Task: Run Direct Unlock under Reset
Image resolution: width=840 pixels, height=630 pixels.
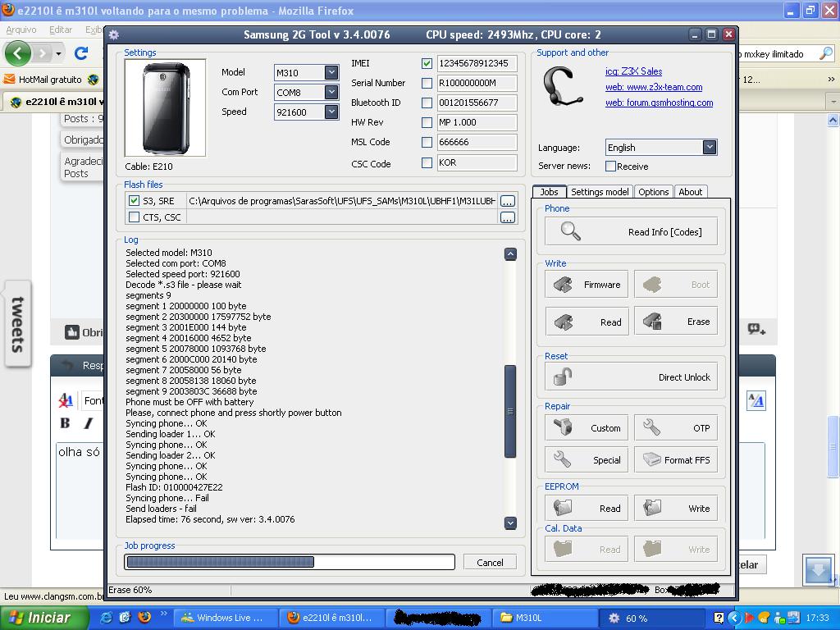Action: 631,377
